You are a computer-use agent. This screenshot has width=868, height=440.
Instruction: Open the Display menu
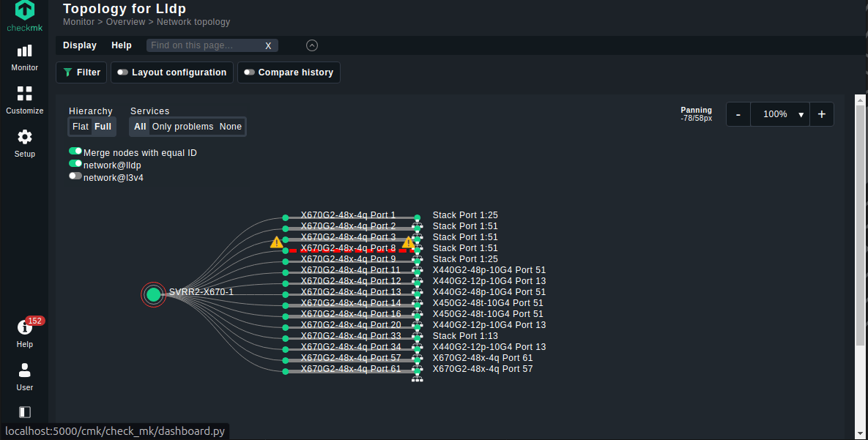[80, 45]
